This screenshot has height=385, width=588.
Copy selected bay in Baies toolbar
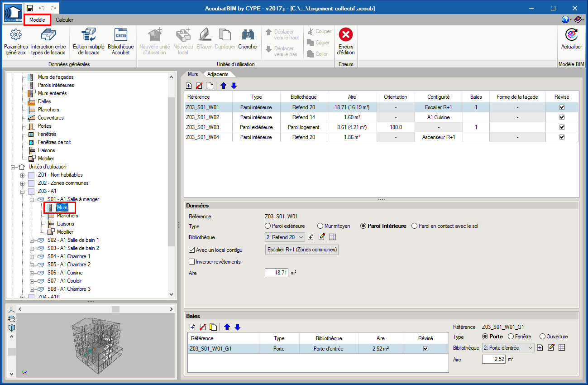(x=213, y=327)
